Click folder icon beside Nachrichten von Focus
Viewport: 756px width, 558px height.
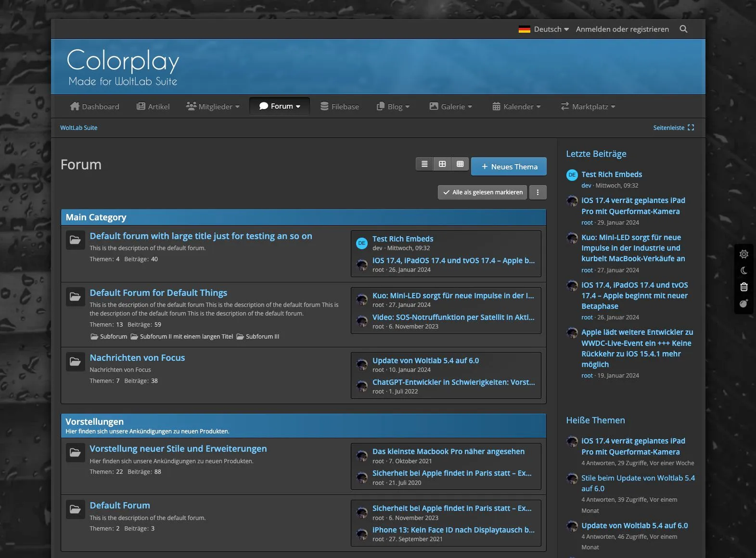click(x=76, y=362)
